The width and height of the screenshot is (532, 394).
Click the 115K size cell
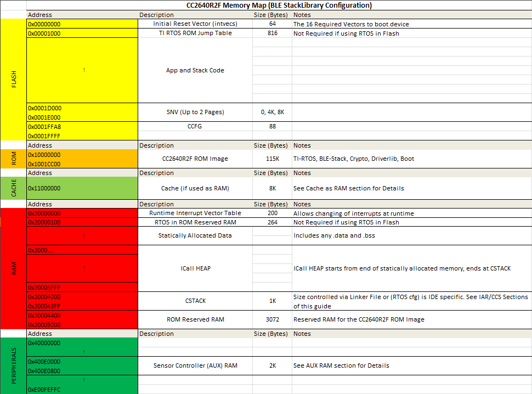pos(273,159)
